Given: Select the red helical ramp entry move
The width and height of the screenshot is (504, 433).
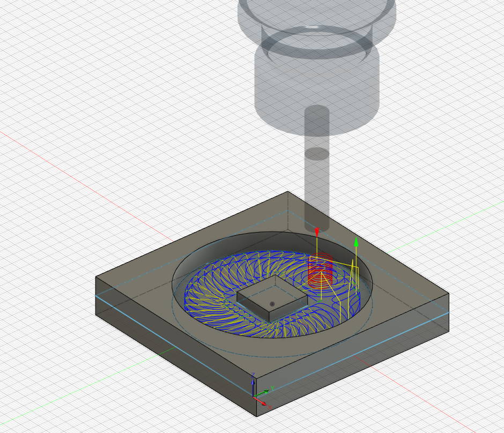Looking at the screenshot, I should pyautogui.click(x=320, y=271).
